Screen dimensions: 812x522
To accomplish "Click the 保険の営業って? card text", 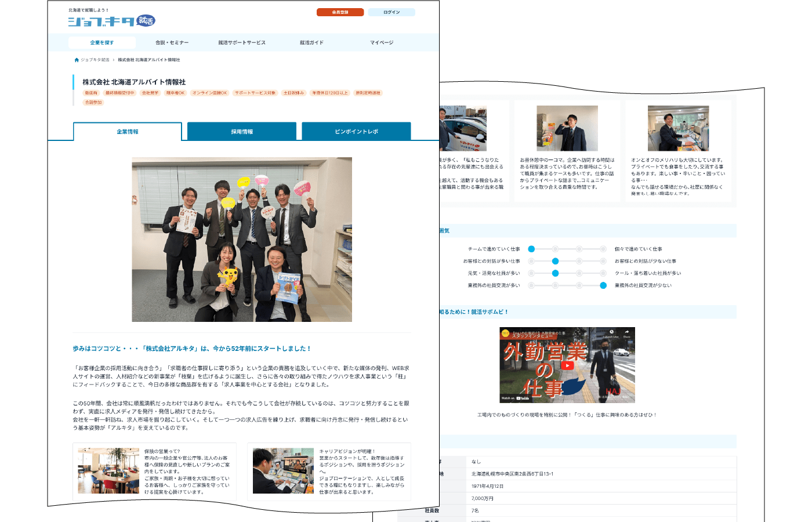I will 187,472.
